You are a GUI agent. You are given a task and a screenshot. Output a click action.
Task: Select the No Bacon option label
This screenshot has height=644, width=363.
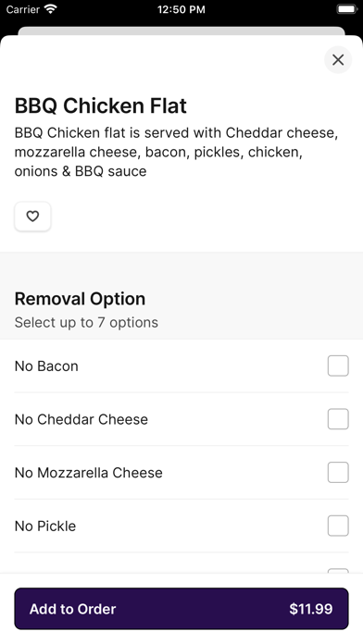coord(46,365)
